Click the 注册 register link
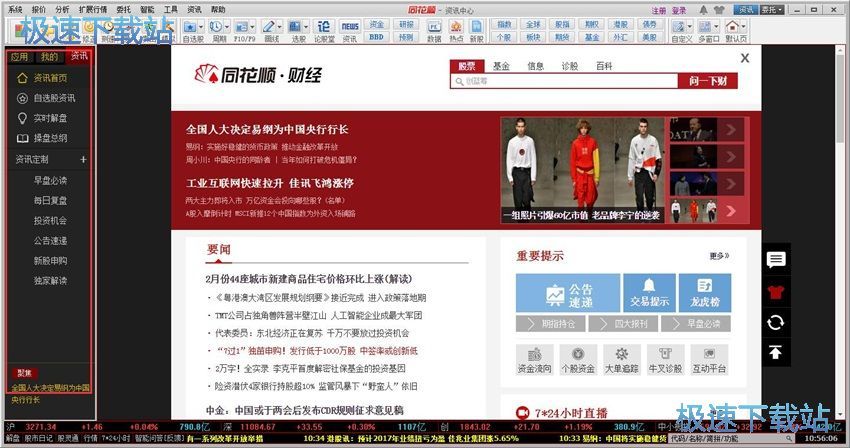 pos(659,10)
